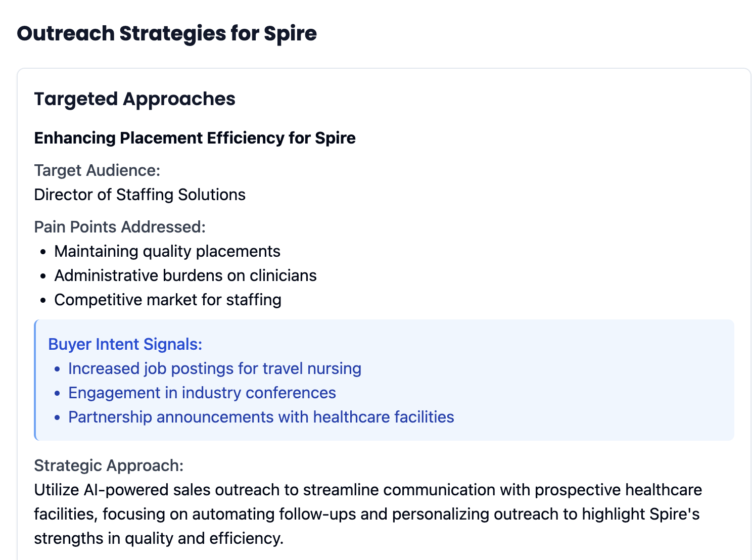Click the Strategic Approach label

pos(109,465)
